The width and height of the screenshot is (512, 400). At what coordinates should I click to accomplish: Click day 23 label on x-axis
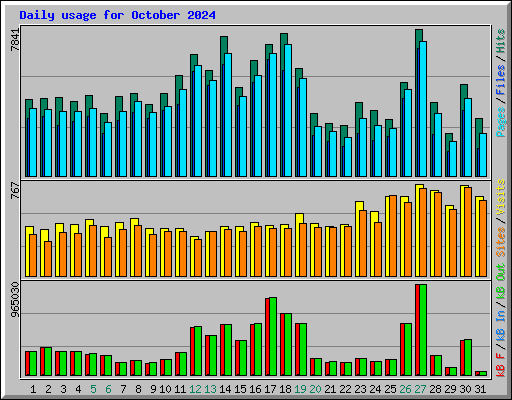point(360,389)
